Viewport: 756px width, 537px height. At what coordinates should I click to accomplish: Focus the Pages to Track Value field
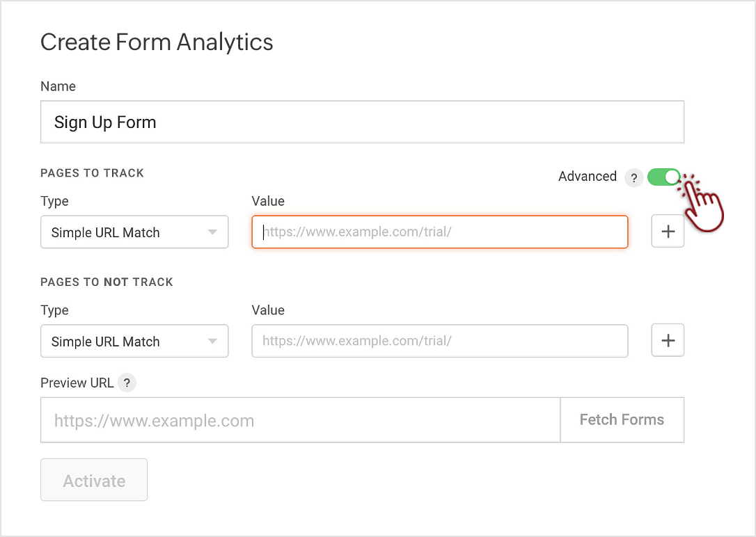coord(439,232)
